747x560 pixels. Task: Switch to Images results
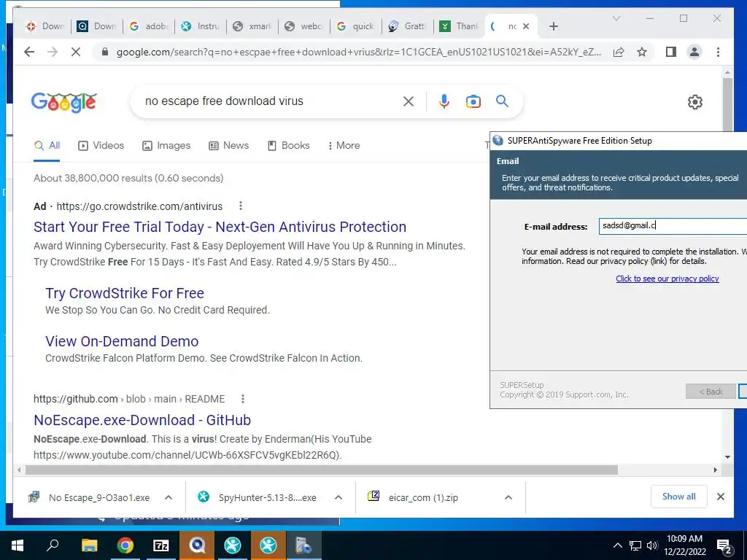(x=166, y=146)
